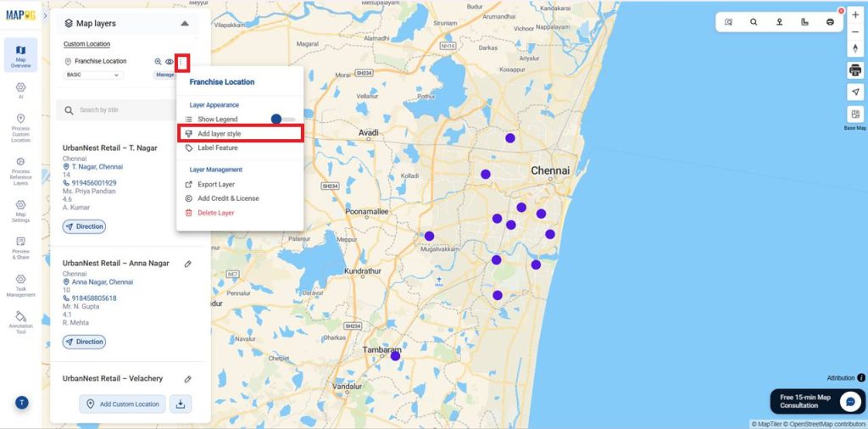The image size is (868, 429).
Task: Open Franchise Location three-dot options menu
Action: pos(181,62)
